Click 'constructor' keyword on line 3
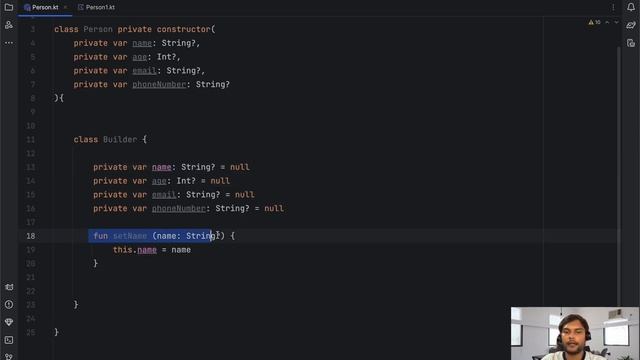Screen dimensions: 640x360 click(x=184, y=29)
